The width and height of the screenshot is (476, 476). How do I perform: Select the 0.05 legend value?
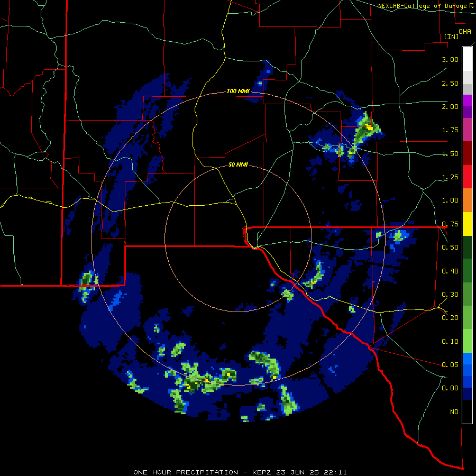point(450,365)
